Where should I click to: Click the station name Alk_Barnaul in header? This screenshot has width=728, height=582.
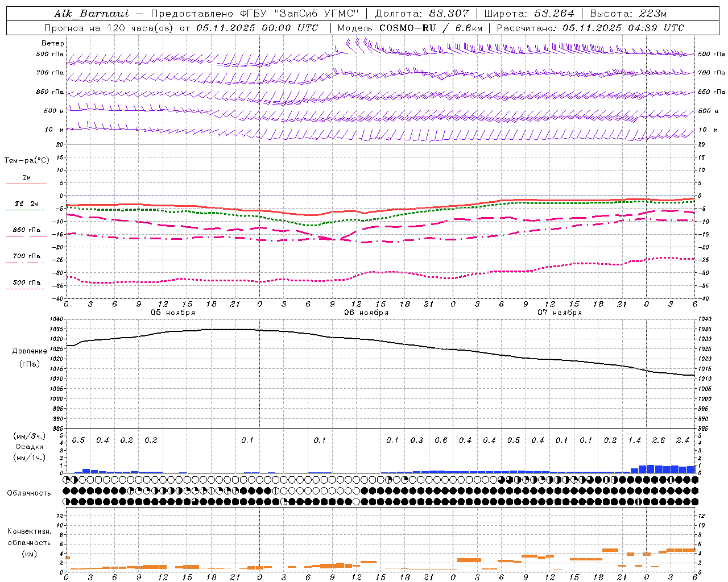92,14
